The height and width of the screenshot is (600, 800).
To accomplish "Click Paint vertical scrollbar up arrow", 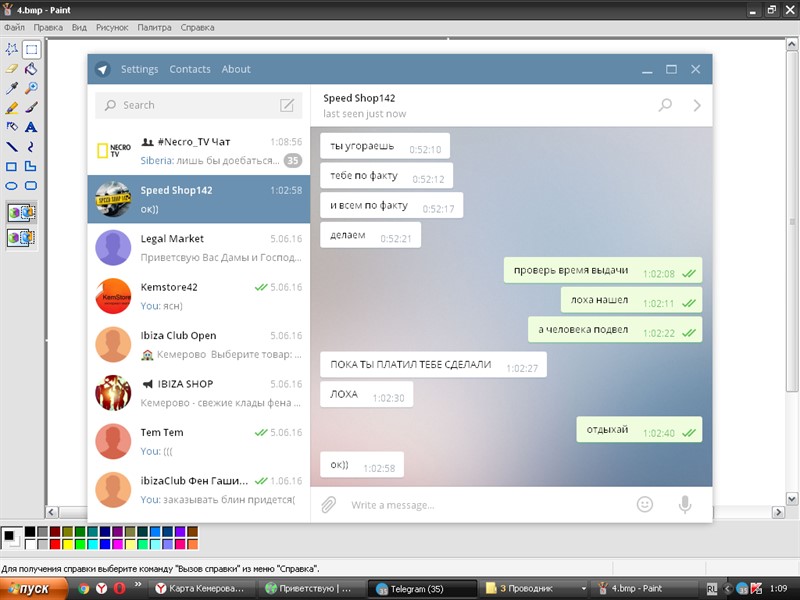I will pyautogui.click(x=791, y=44).
